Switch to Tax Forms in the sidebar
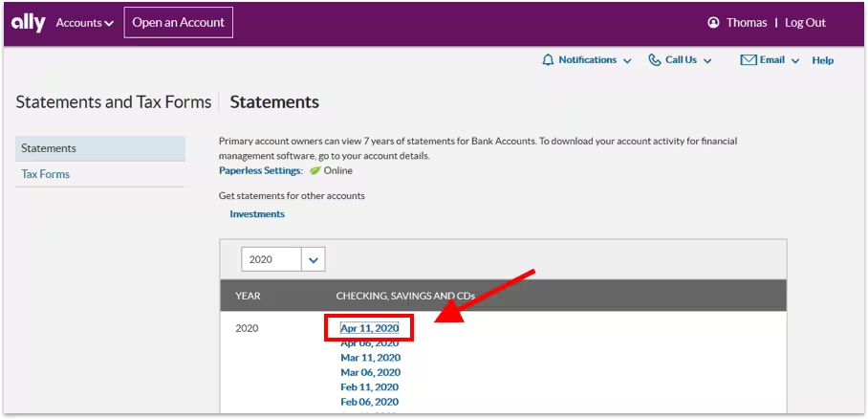The width and height of the screenshot is (868, 419). [45, 174]
